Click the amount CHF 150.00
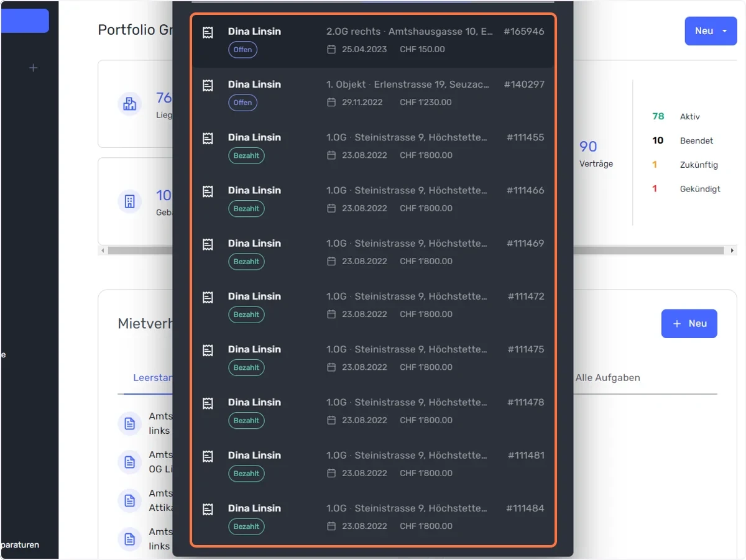 click(x=422, y=49)
